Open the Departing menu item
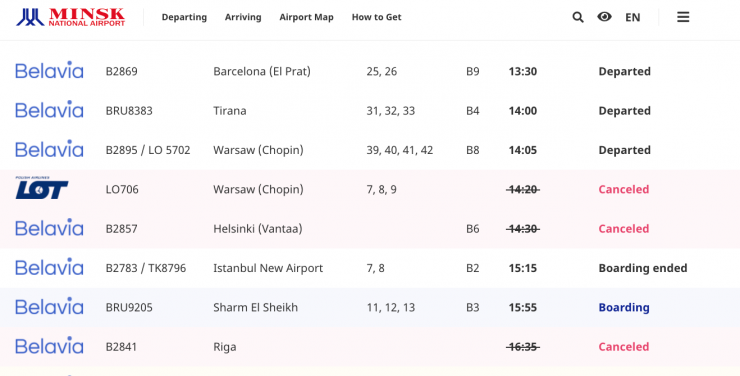This screenshot has height=376, width=740. coord(184,17)
